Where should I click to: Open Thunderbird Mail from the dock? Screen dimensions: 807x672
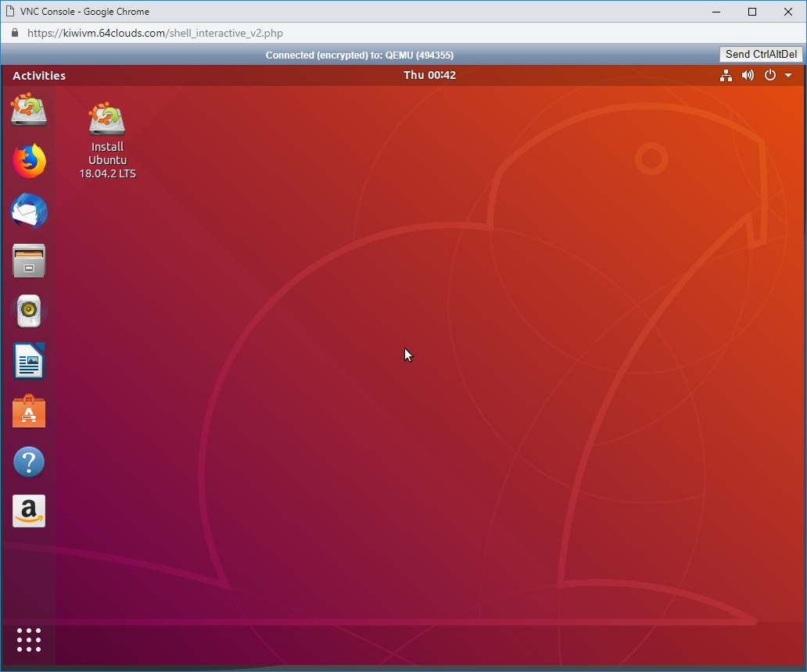29,211
